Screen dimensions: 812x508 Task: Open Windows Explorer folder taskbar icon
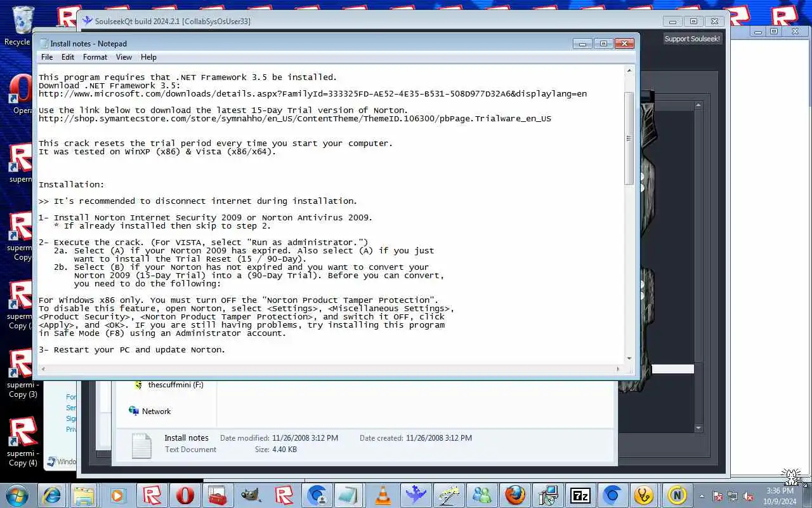[84, 495]
